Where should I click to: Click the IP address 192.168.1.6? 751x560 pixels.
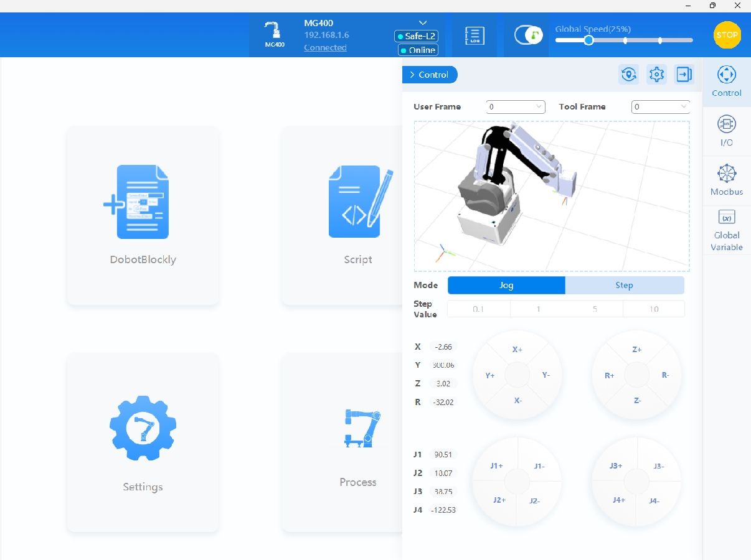pyautogui.click(x=326, y=35)
